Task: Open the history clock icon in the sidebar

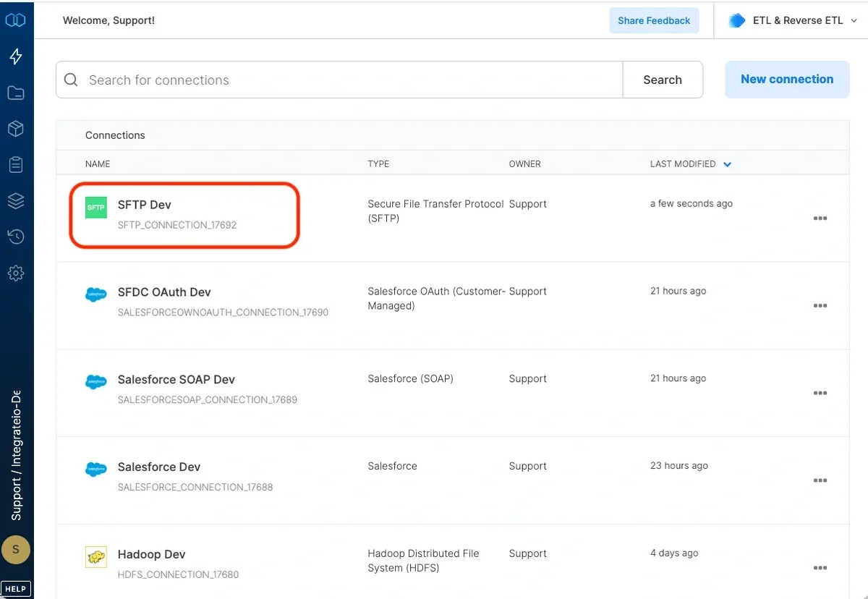Action: click(16, 237)
